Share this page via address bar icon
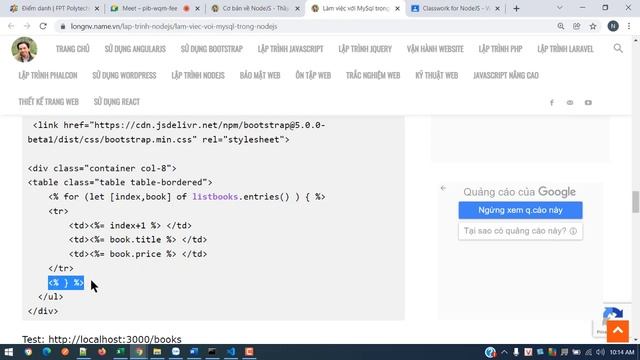This screenshot has height=360, width=640. click(x=576, y=26)
